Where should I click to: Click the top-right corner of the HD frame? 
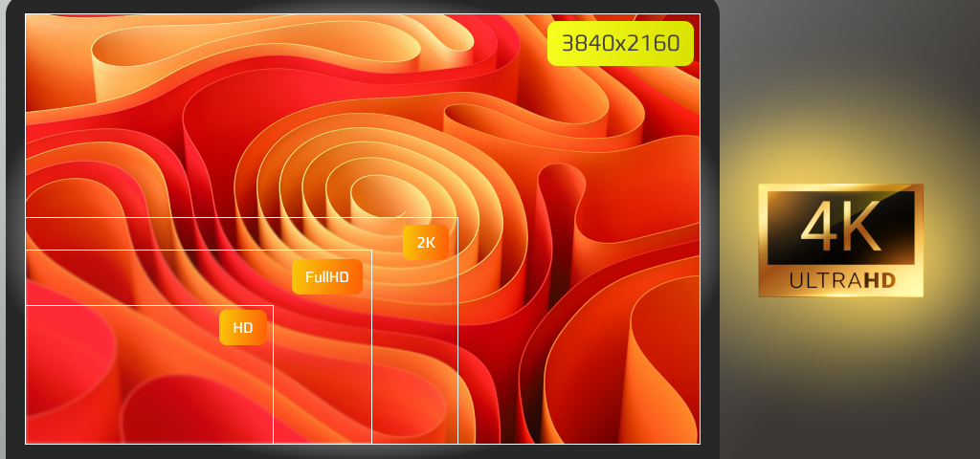pyautogui.click(x=273, y=306)
